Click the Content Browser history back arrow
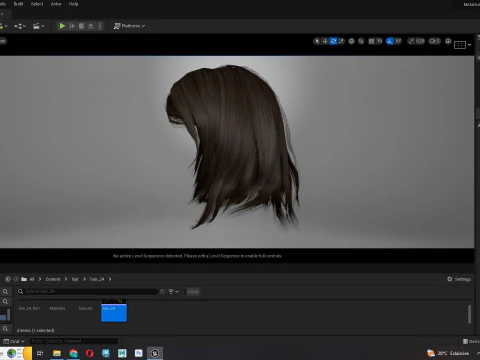 (x=8, y=279)
